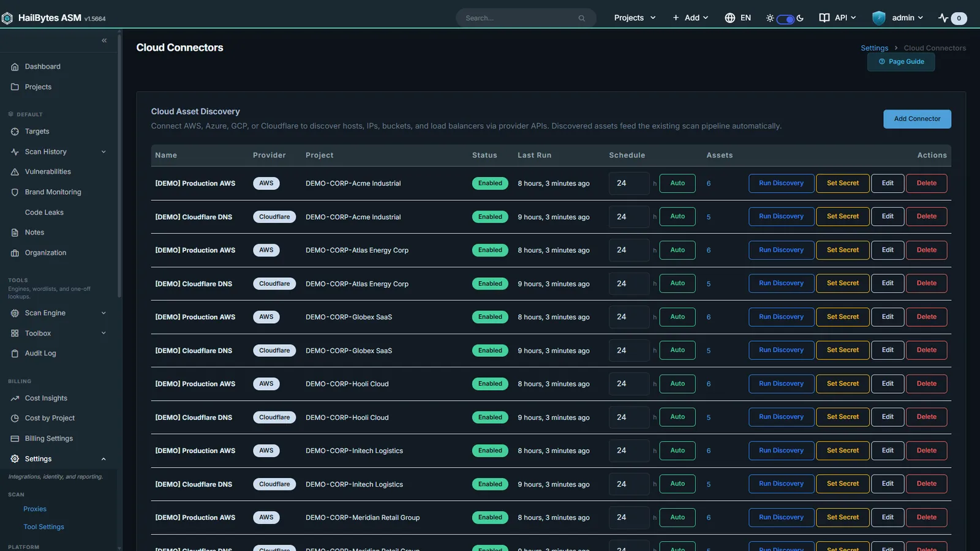Toggle Auto for Atlas Energy Production AWS

tap(677, 250)
